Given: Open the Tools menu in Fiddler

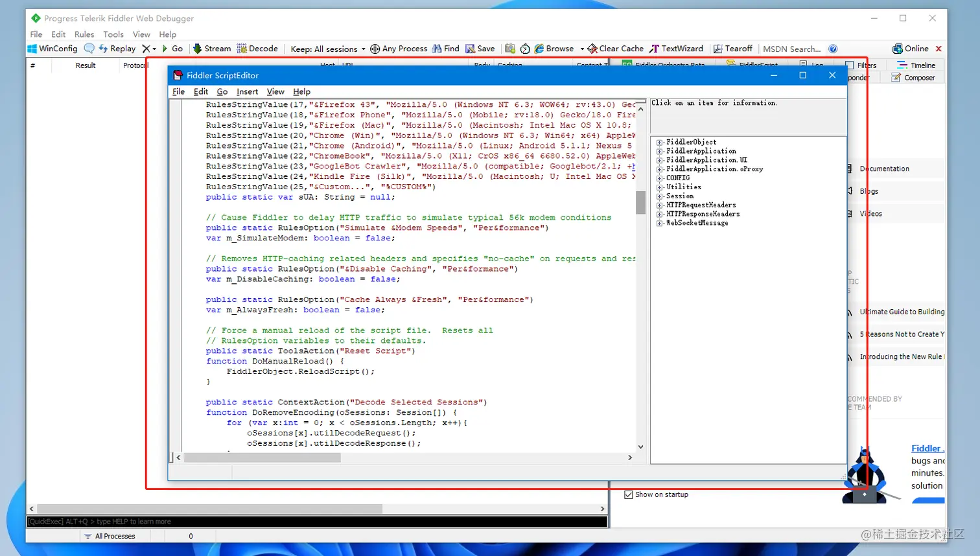Looking at the screenshot, I should (x=113, y=34).
